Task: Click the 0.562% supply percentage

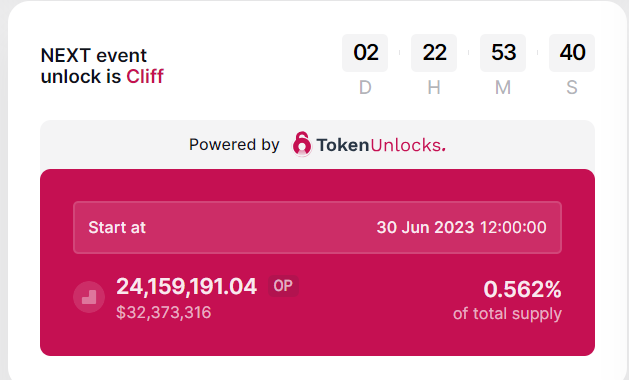Action: point(522,289)
